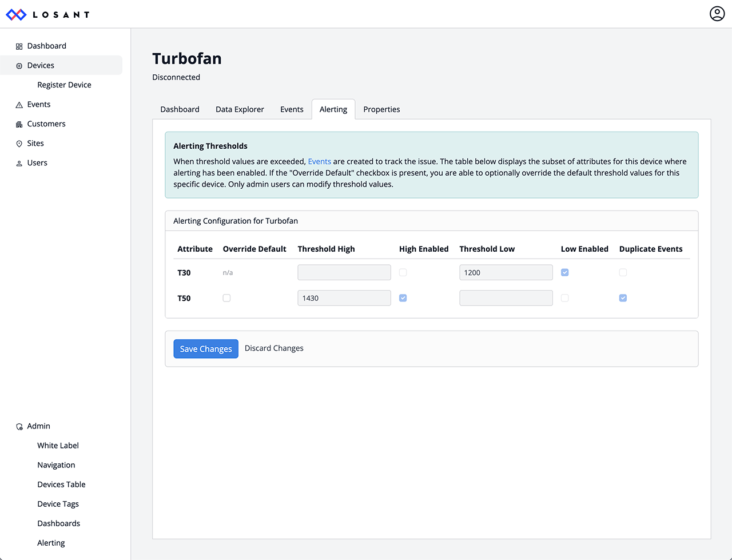The height and width of the screenshot is (560, 732).
Task: Select Alerting under the Admin menu
Action: coord(51,542)
